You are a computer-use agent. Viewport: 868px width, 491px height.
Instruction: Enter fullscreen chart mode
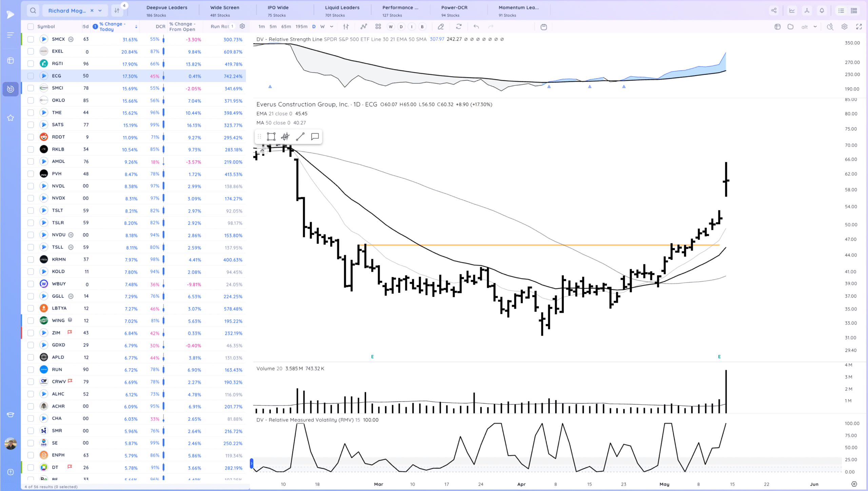click(x=859, y=26)
